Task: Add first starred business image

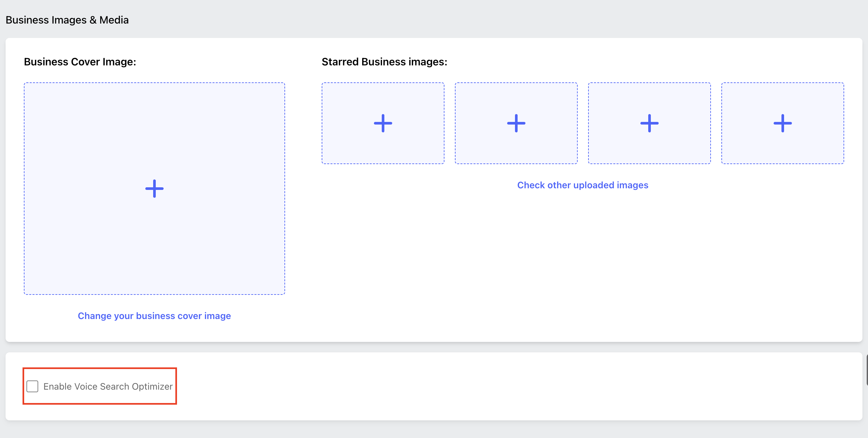Action: pos(383,123)
